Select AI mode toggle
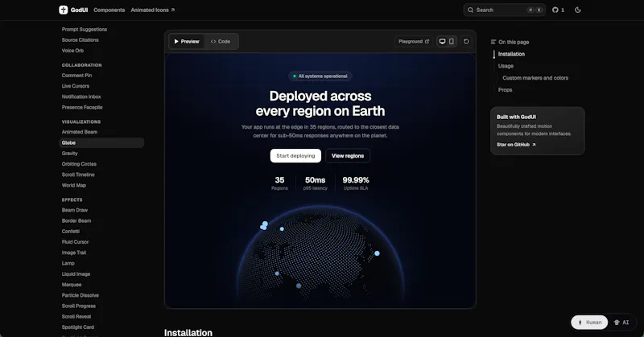This screenshot has height=337, width=644. 621,323
